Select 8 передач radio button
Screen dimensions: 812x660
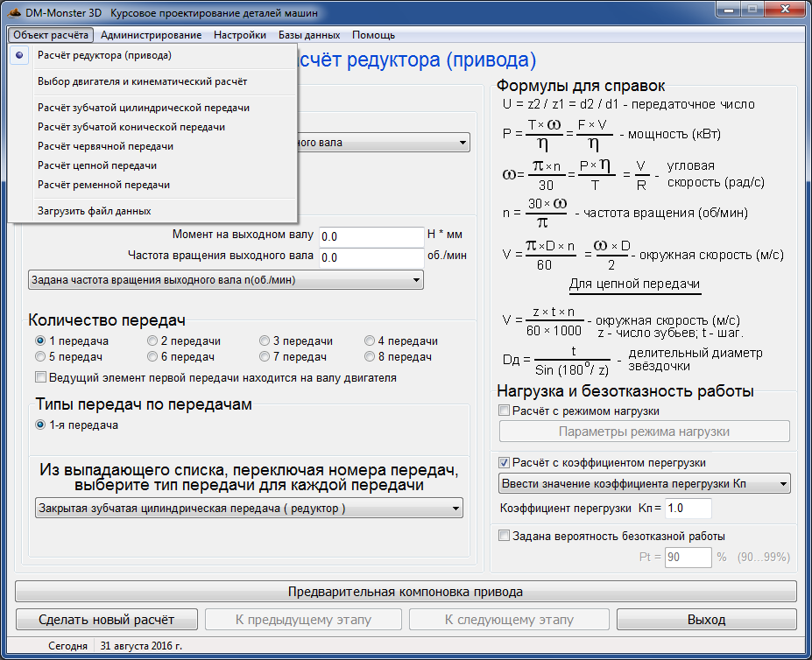370,356
